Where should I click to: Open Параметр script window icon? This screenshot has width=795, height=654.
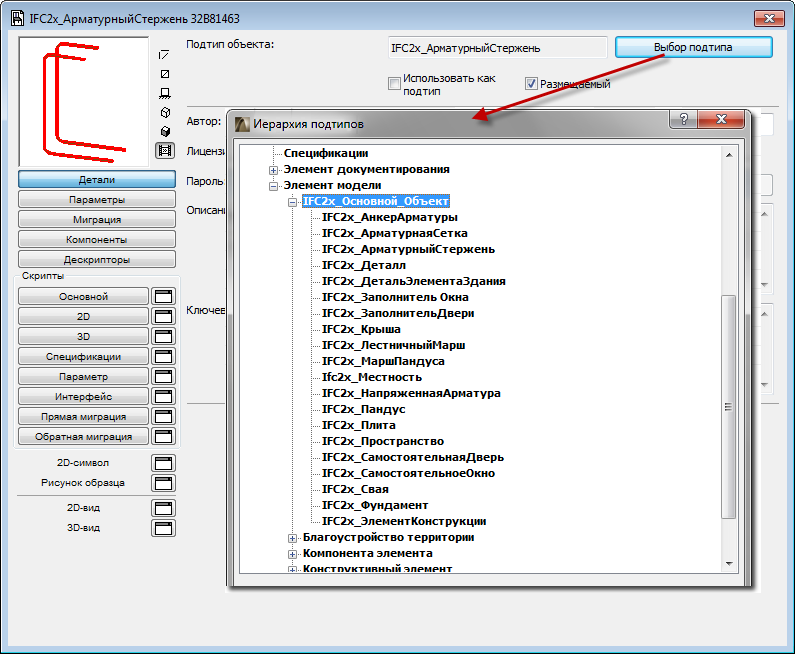[163, 376]
